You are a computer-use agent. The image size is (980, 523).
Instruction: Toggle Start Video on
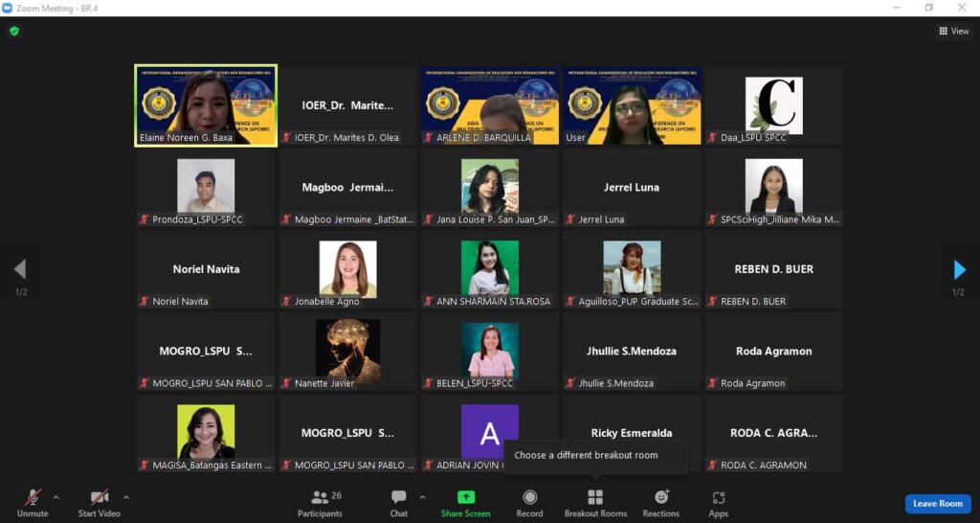[99, 497]
